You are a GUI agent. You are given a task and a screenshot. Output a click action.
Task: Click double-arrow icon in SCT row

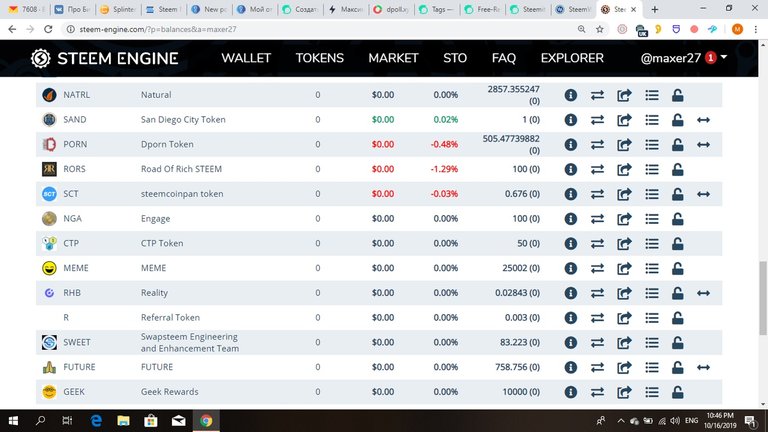point(703,194)
